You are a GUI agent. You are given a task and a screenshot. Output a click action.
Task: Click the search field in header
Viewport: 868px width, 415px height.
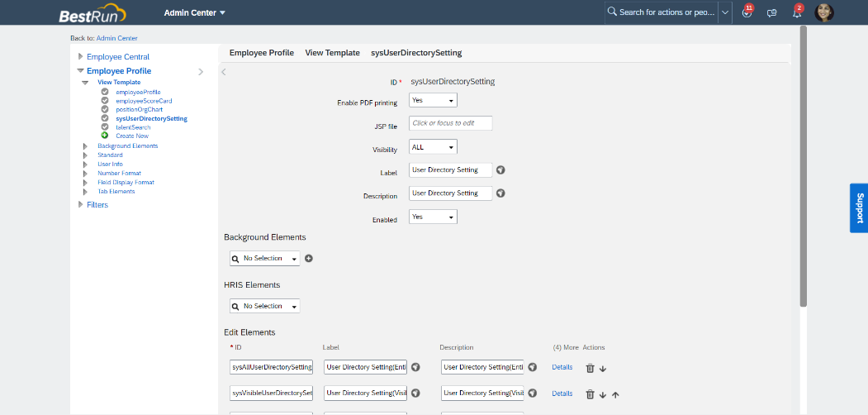point(661,12)
